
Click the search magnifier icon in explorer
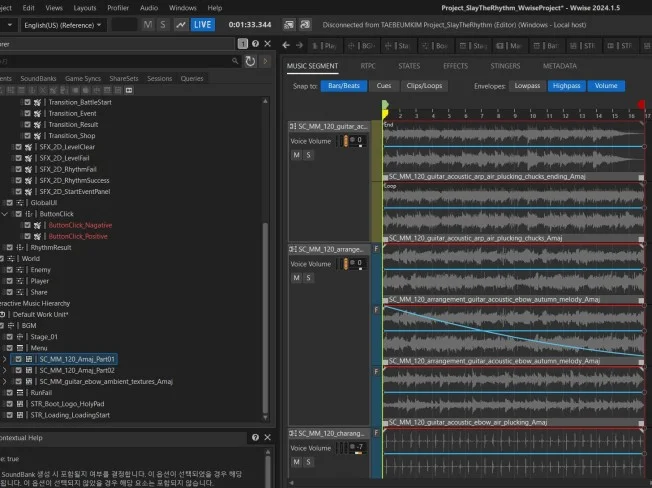[234, 61]
